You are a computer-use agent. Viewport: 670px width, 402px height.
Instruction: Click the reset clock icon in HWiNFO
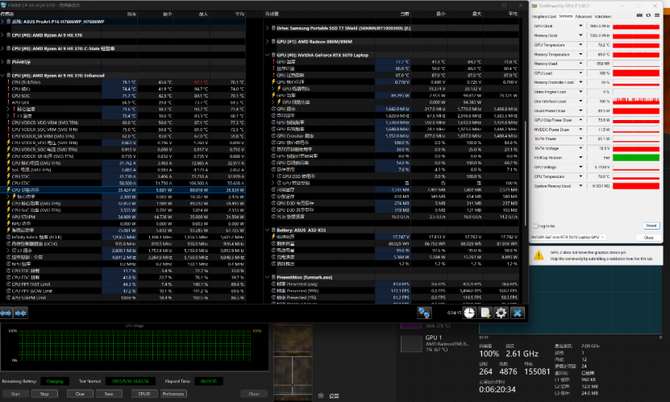tap(471, 312)
